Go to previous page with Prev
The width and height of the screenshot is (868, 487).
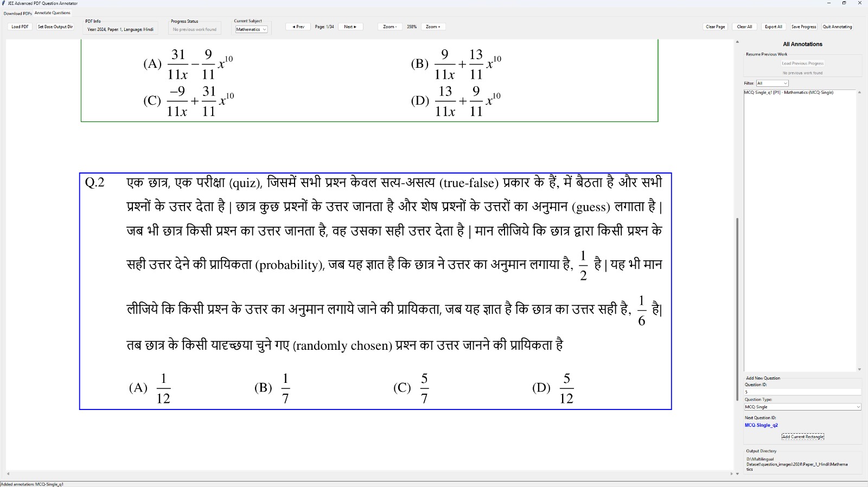coord(298,27)
